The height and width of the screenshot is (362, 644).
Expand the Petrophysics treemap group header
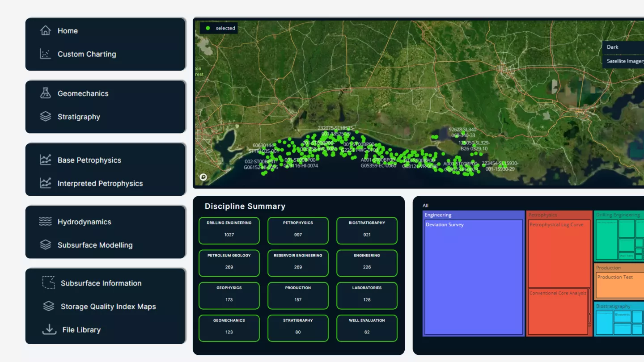pyautogui.click(x=559, y=215)
